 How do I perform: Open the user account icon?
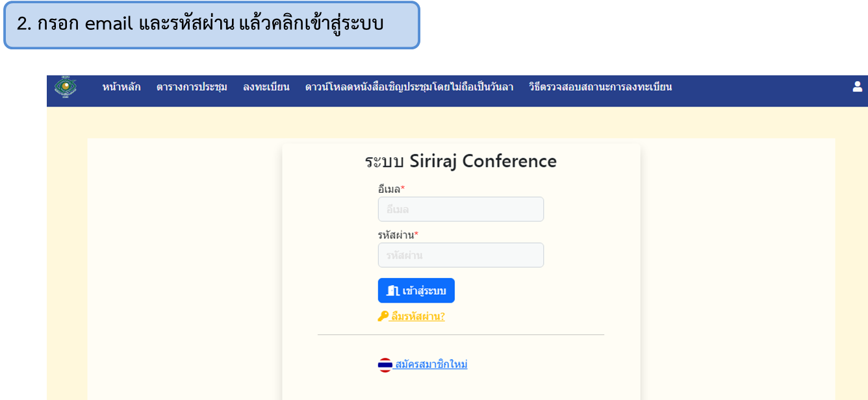(857, 86)
